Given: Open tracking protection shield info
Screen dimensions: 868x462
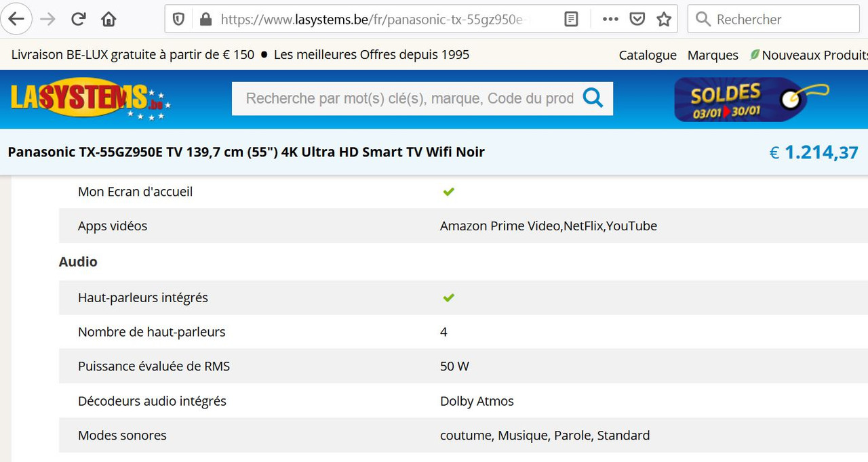Looking at the screenshot, I should 178,19.
